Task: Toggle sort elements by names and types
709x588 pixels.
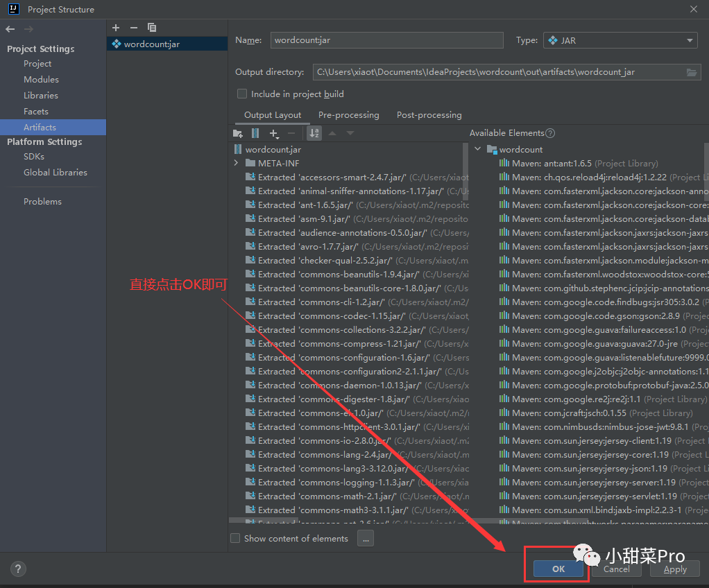Action: coord(314,133)
